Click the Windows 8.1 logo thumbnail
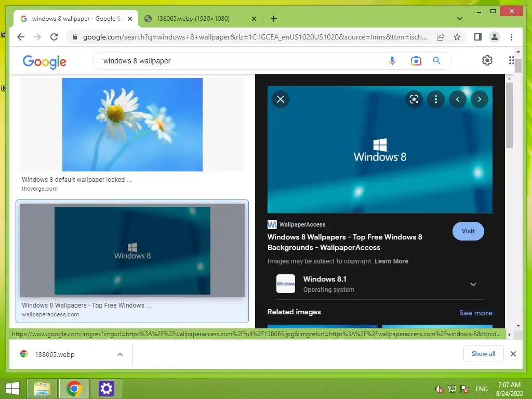Viewport: 532px width, 399px height. (286, 284)
